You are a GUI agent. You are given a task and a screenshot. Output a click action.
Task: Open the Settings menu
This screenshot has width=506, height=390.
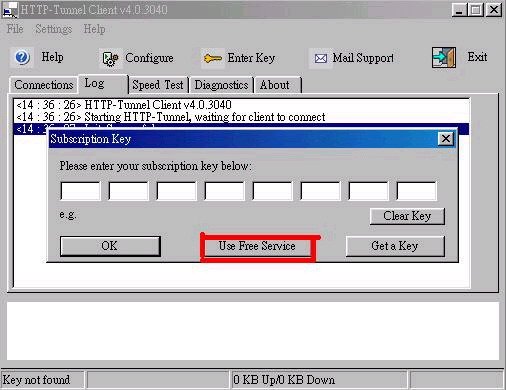(53, 29)
